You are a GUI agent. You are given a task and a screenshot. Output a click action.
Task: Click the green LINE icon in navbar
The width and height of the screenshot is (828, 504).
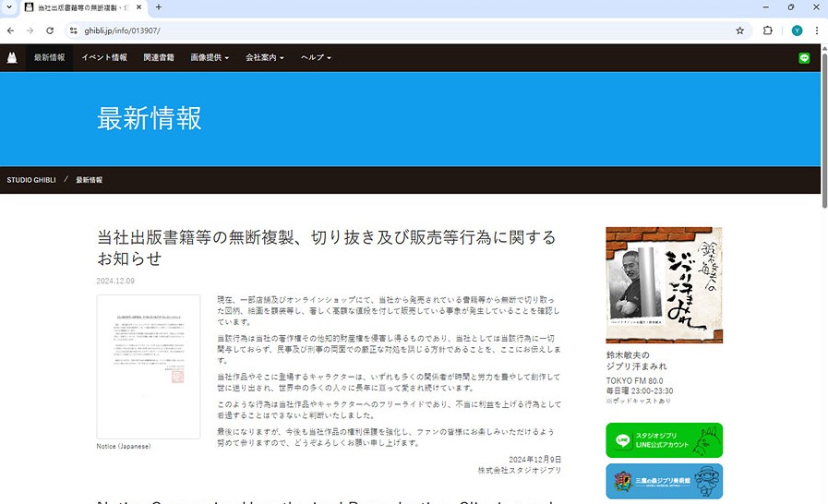(804, 57)
